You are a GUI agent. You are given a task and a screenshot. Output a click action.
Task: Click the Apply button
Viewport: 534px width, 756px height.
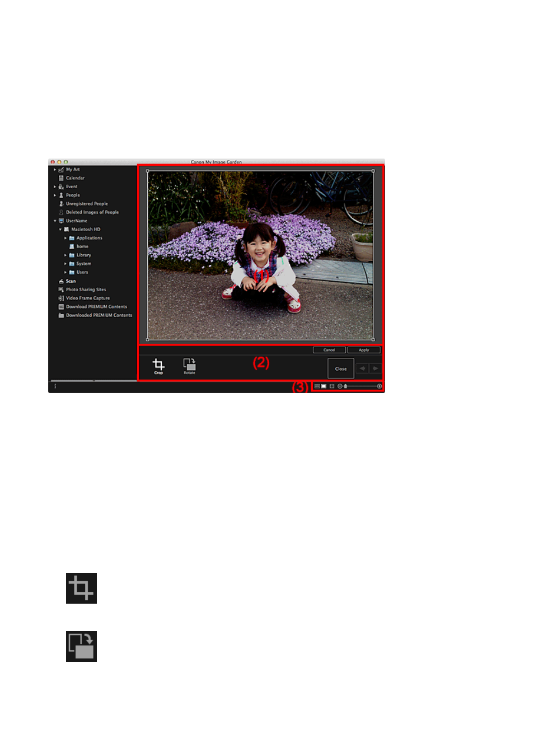click(x=364, y=350)
